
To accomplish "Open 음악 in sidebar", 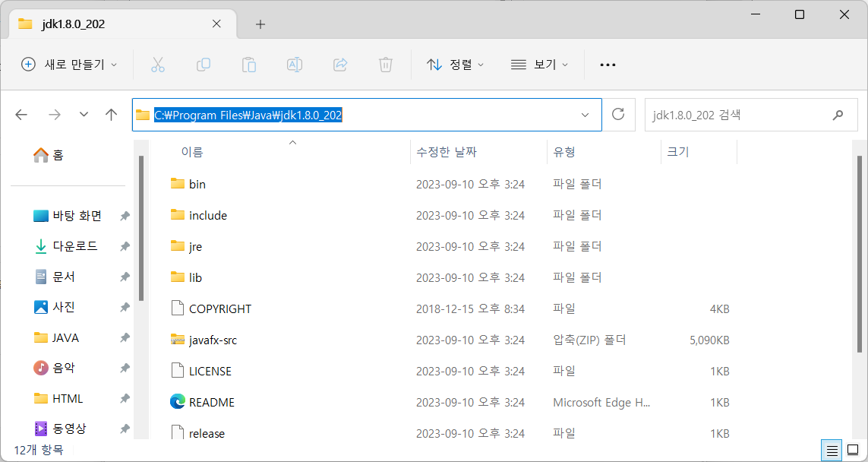I will click(x=54, y=368).
